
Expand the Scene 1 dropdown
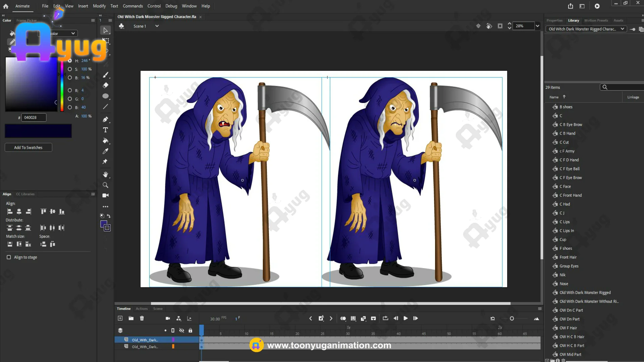[x=157, y=26]
